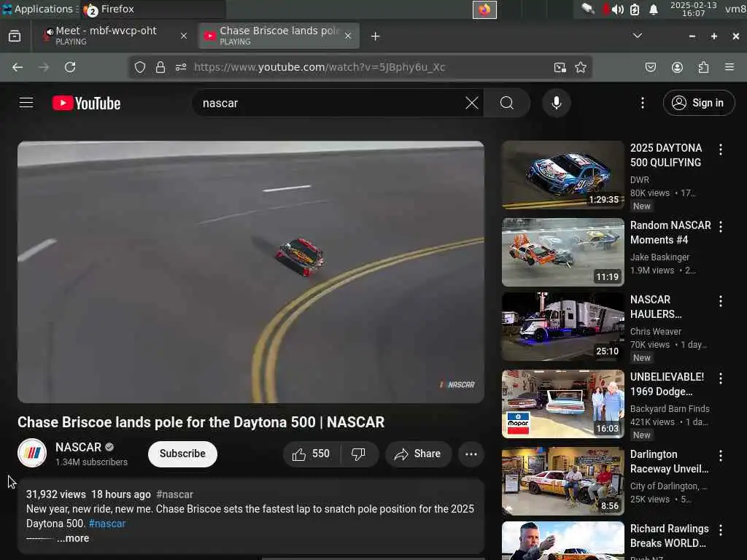The width and height of the screenshot is (747, 560).
Task: Open the YouTube guide hamburger menu
Action: pos(26,103)
